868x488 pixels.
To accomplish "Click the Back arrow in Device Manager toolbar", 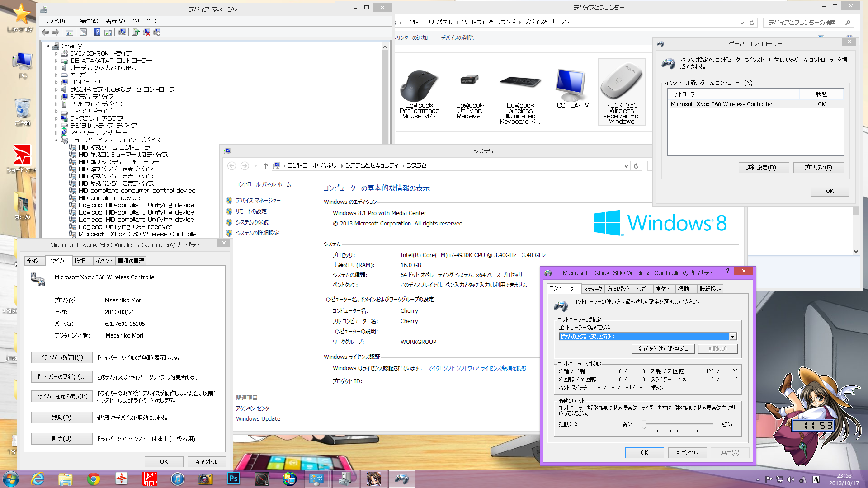I will pos(45,32).
